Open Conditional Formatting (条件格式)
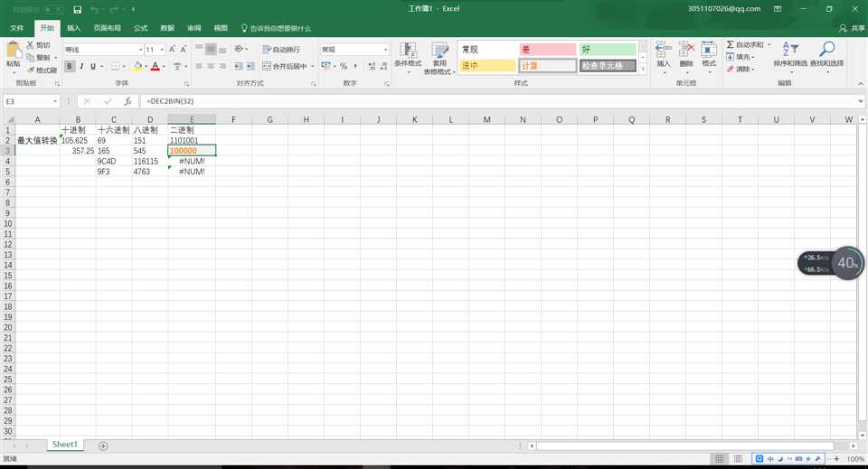The image size is (868, 469). click(408, 58)
